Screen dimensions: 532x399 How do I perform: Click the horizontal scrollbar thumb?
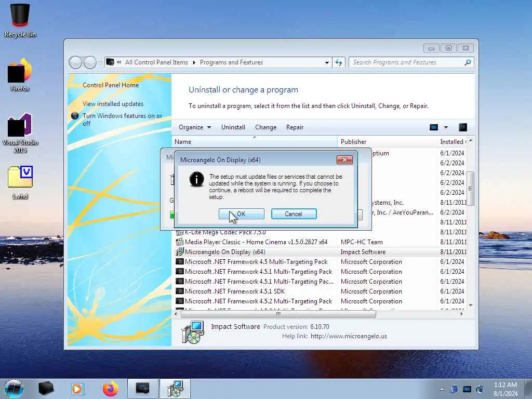(278, 314)
